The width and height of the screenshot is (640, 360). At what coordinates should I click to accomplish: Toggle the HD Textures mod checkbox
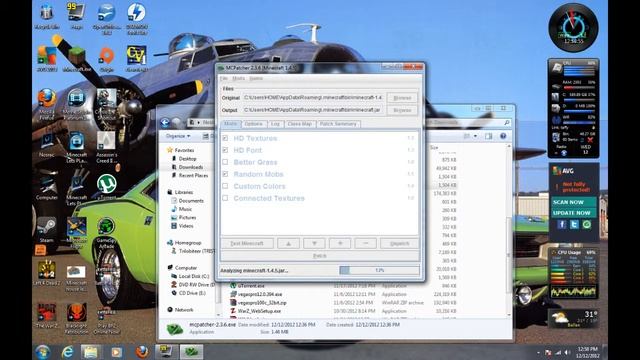pos(225,138)
